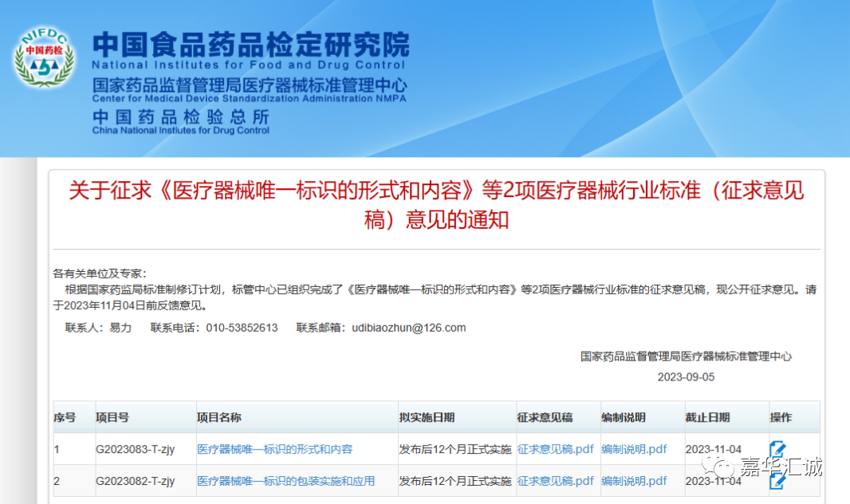Click the edit icon for row 1
850x504 pixels.
[777, 450]
